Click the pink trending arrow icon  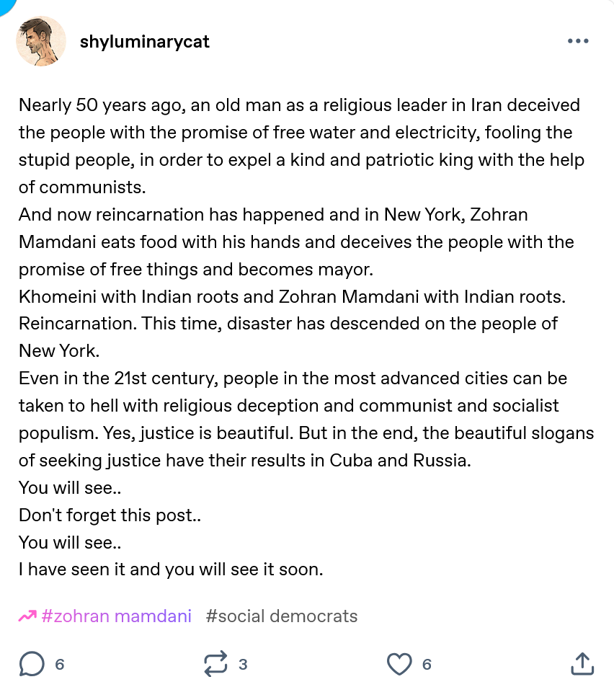27,616
